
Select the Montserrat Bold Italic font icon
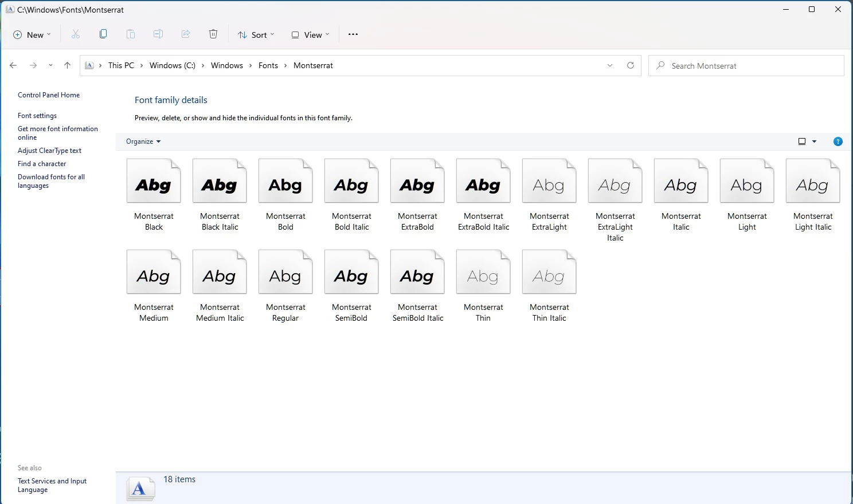tap(351, 181)
